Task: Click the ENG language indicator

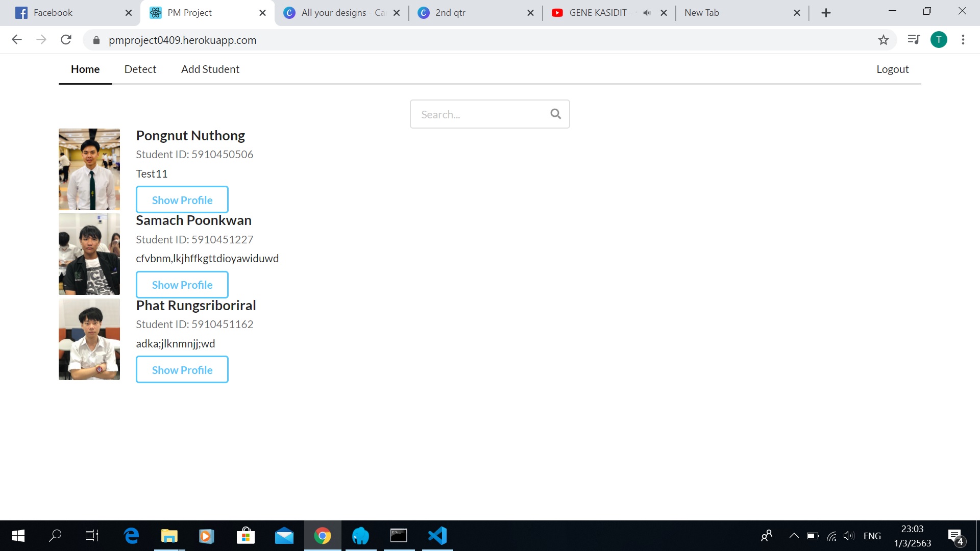Action: coord(872,536)
